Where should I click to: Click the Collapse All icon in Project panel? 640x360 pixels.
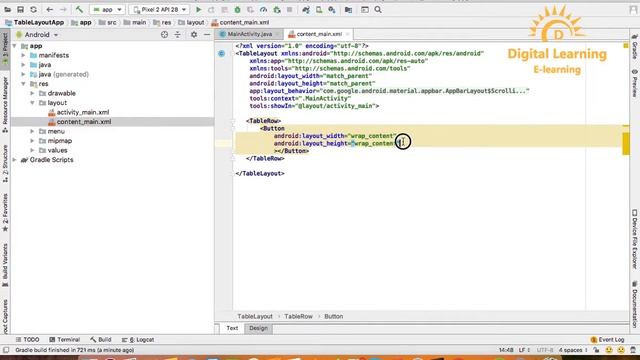pyautogui.click(x=178, y=35)
